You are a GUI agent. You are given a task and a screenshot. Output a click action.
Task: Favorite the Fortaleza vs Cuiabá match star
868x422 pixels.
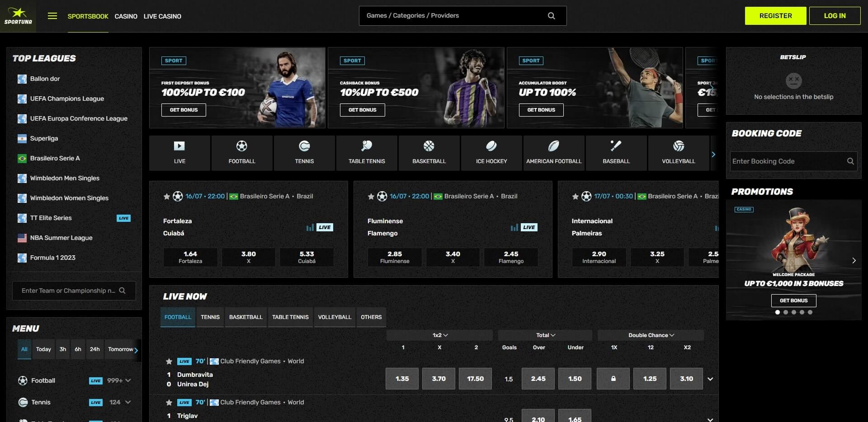(166, 196)
